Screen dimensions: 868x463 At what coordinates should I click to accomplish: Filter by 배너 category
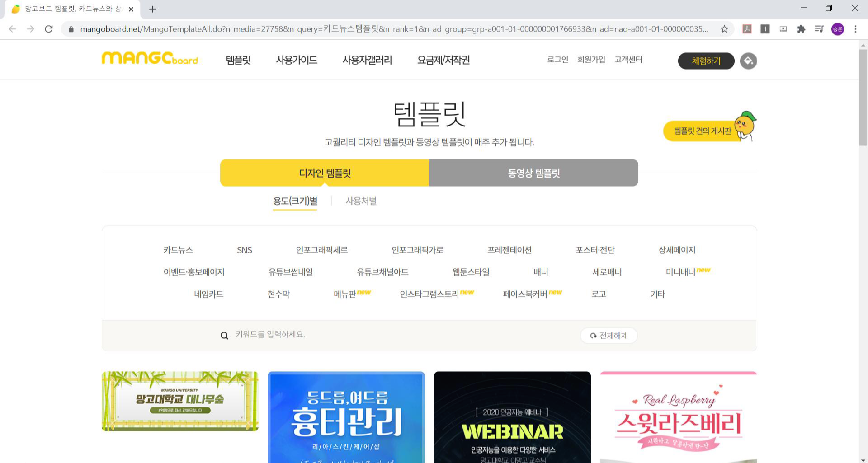coord(541,272)
